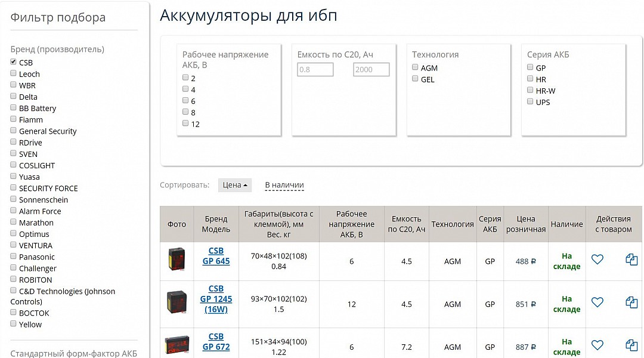Add CSB GP 645 to comparison
This screenshot has width=644, height=358.
coord(632,261)
